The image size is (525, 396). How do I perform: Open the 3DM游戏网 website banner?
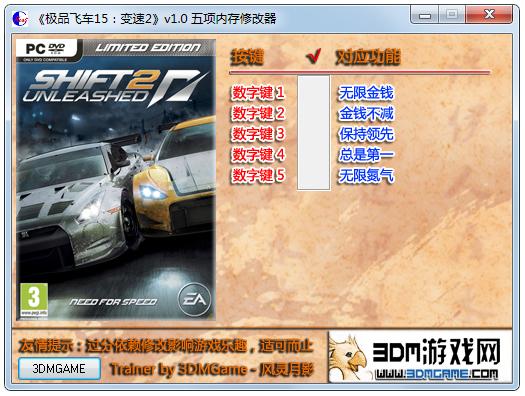pos(420,357)
